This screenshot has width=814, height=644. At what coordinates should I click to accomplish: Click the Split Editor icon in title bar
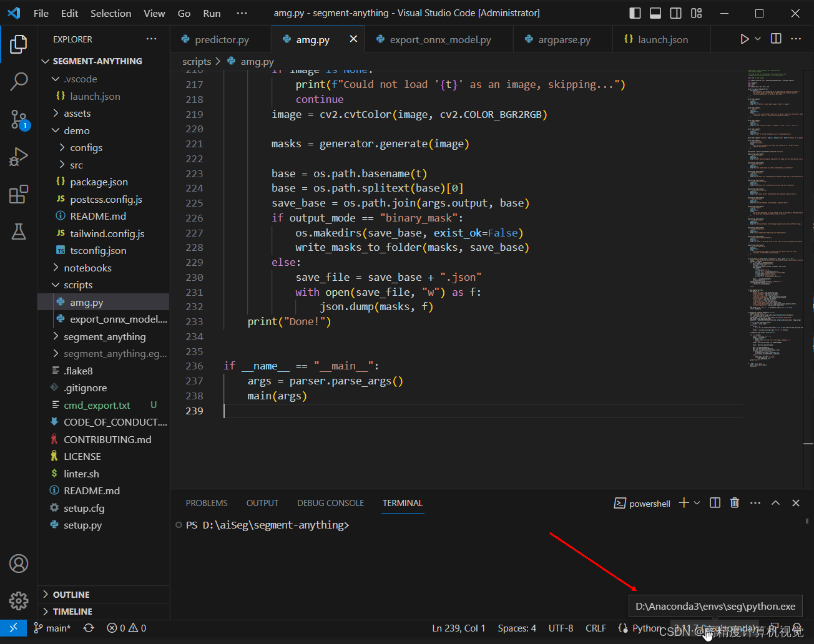pos(775,38)
